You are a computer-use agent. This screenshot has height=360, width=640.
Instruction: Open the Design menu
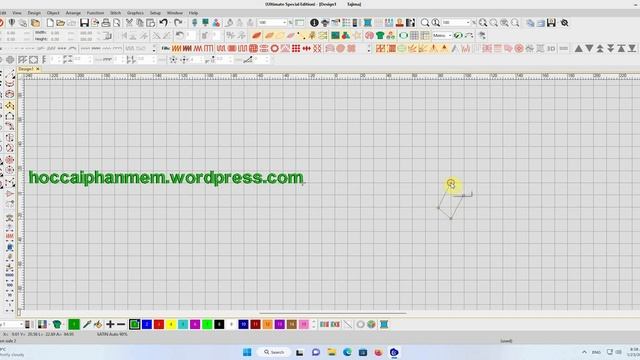click(x=34, y=13)
